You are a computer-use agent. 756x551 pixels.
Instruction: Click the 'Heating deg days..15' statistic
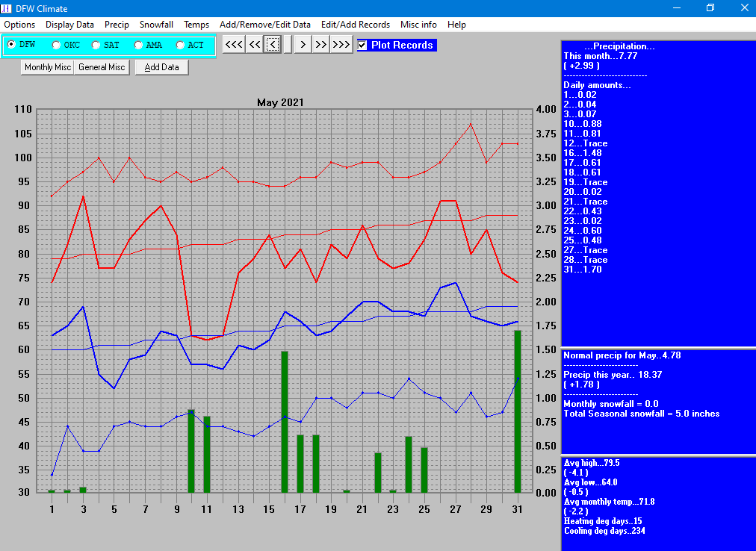click(603, 521)
